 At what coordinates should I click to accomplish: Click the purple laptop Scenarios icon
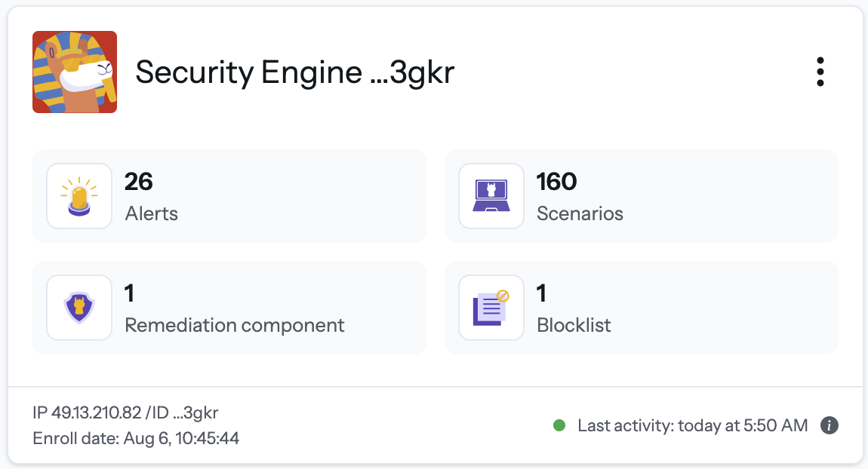tap(491, 196)
